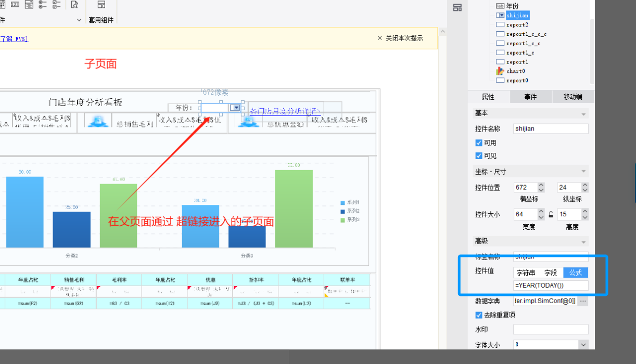Click 关闭本次提示 to dismiss the tip
Viewport: 636px width, 364px height.
click(400, 38)
